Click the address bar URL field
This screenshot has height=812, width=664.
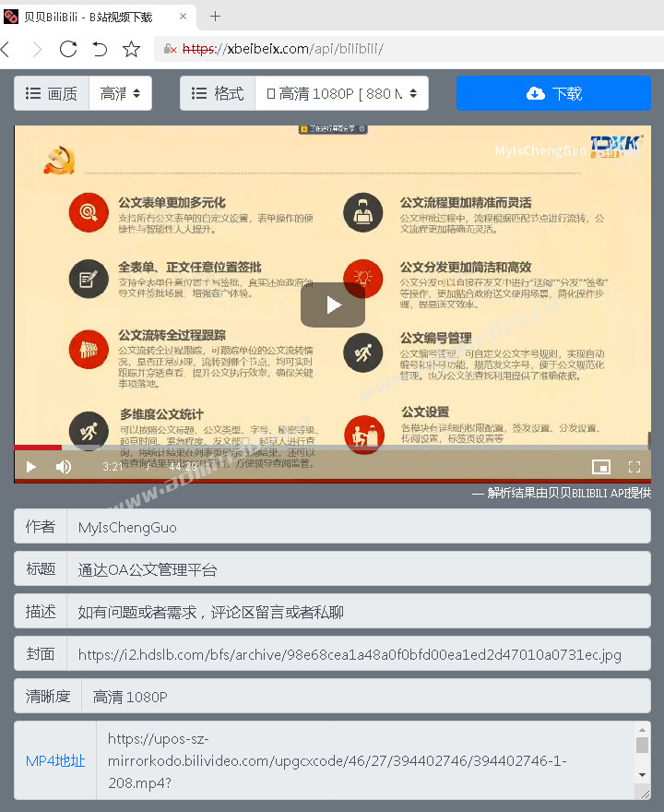pos(409,49)
